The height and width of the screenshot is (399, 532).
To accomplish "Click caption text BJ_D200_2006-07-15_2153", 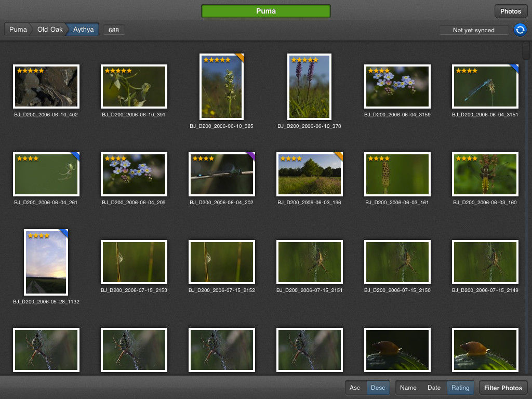I will click(134, 290).
